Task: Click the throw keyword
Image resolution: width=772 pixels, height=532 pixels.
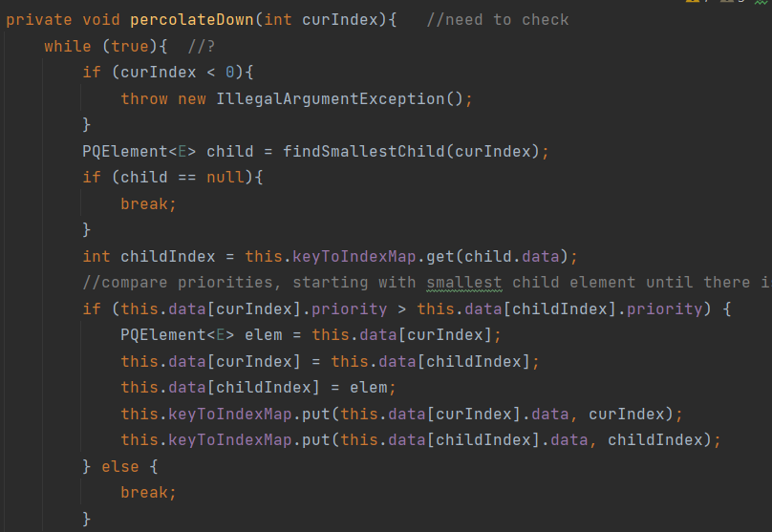Action: pyautogui.click(x=144, y=98)
